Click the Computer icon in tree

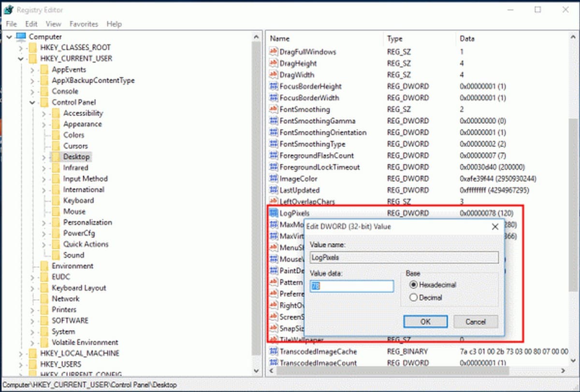(x=21, y=37)
